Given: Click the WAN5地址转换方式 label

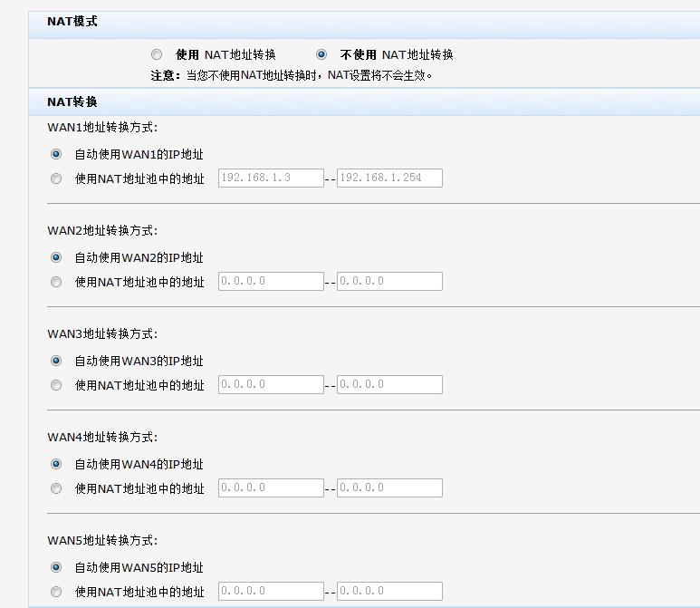Looking at the screenshot, I should coord(102,541).
